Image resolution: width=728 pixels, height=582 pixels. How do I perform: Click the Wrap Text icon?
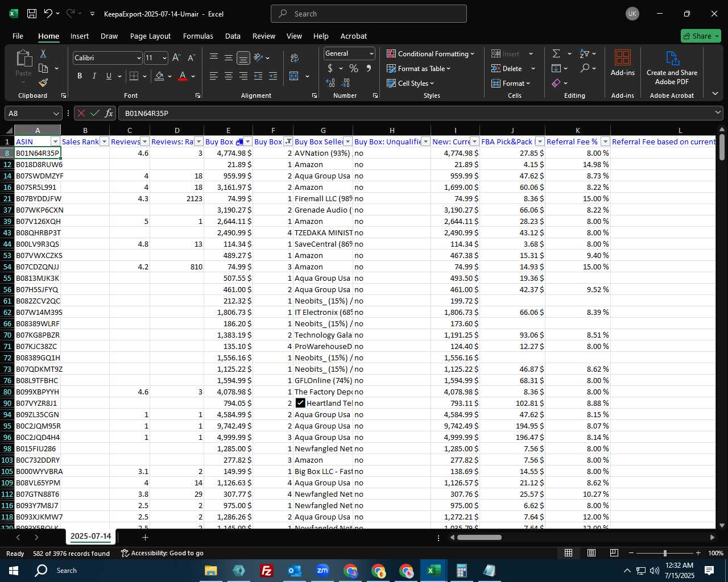(295, 58)
